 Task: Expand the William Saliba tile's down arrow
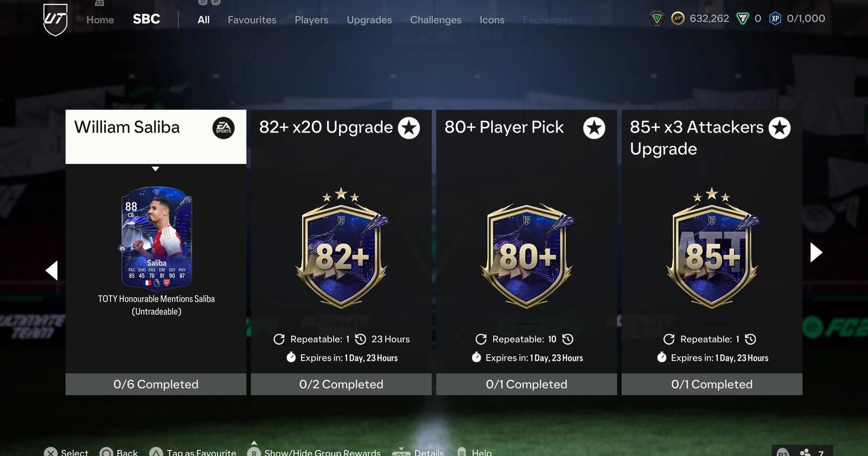156,169
